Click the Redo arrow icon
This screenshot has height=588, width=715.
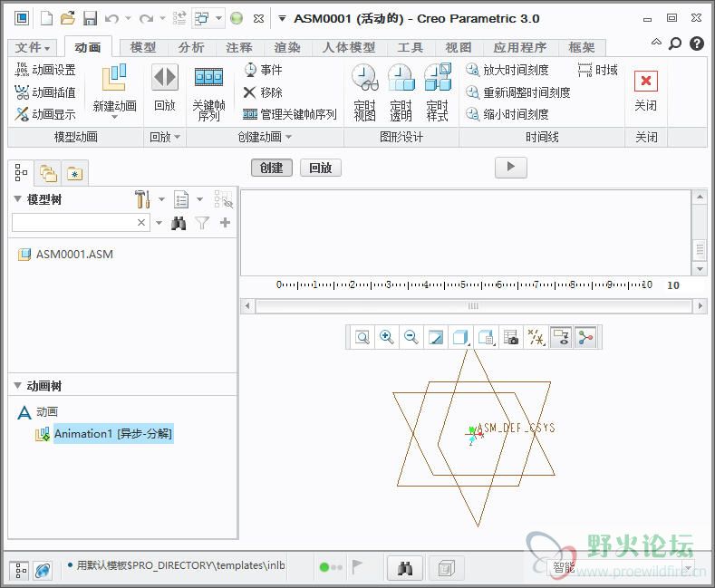pos(146,19)
